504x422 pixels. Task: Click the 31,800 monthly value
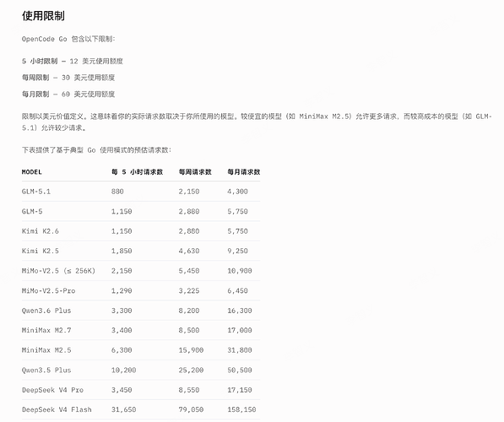[x=240, y=350]
